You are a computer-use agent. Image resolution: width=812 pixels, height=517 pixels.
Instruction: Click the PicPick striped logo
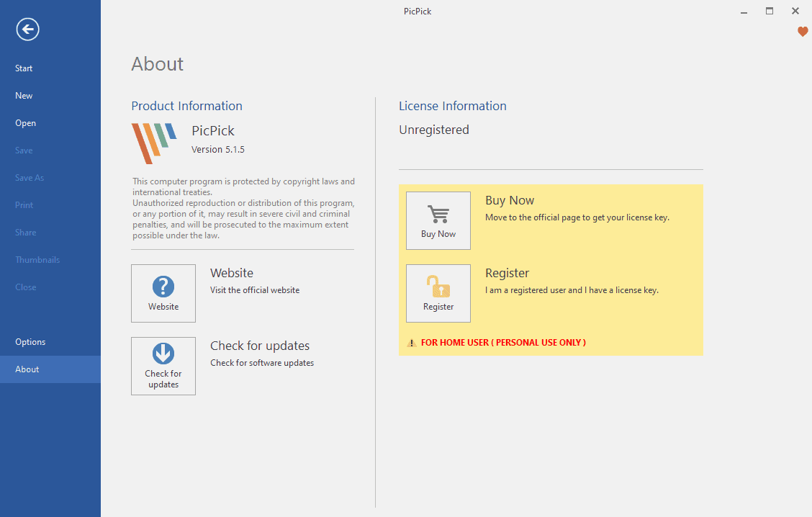coord(154,143)
